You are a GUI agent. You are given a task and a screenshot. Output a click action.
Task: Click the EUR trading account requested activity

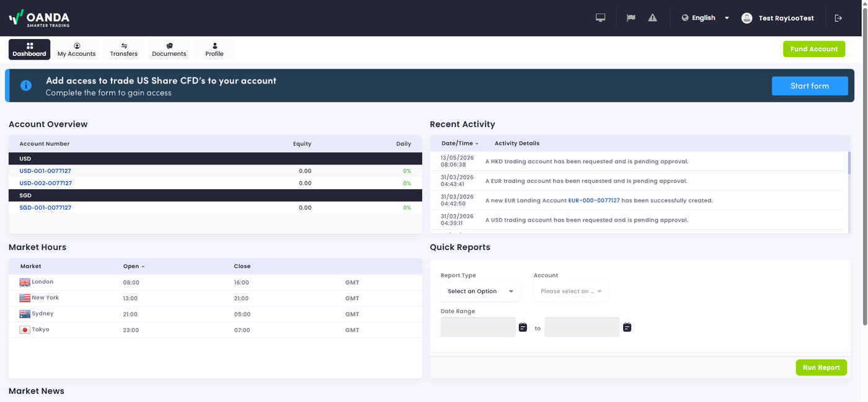pos(586,181)
